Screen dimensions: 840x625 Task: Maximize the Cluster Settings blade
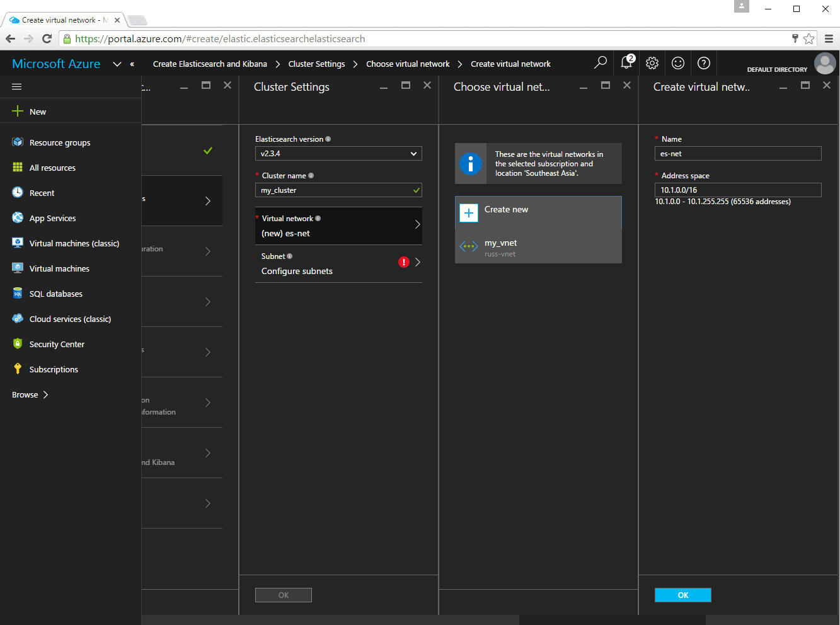[406, 85]
